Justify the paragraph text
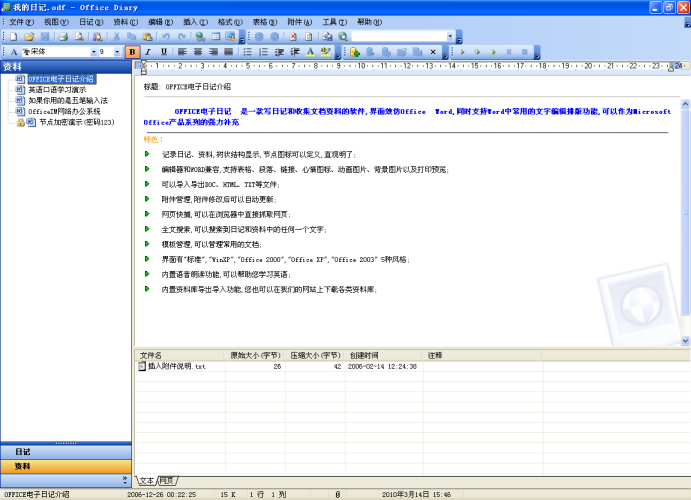 [x=229, y=52]
